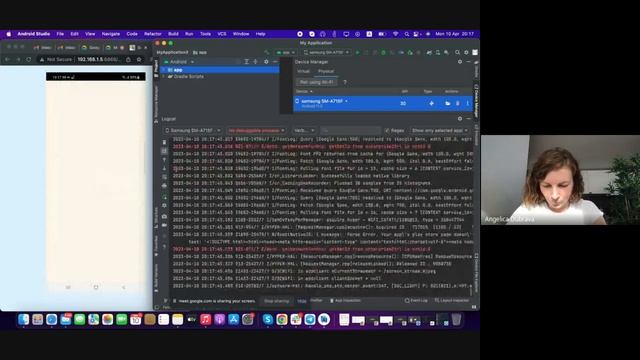The image size is (640, 360).
Task: Bookmark page with star icon in browser
Action: 139,60
